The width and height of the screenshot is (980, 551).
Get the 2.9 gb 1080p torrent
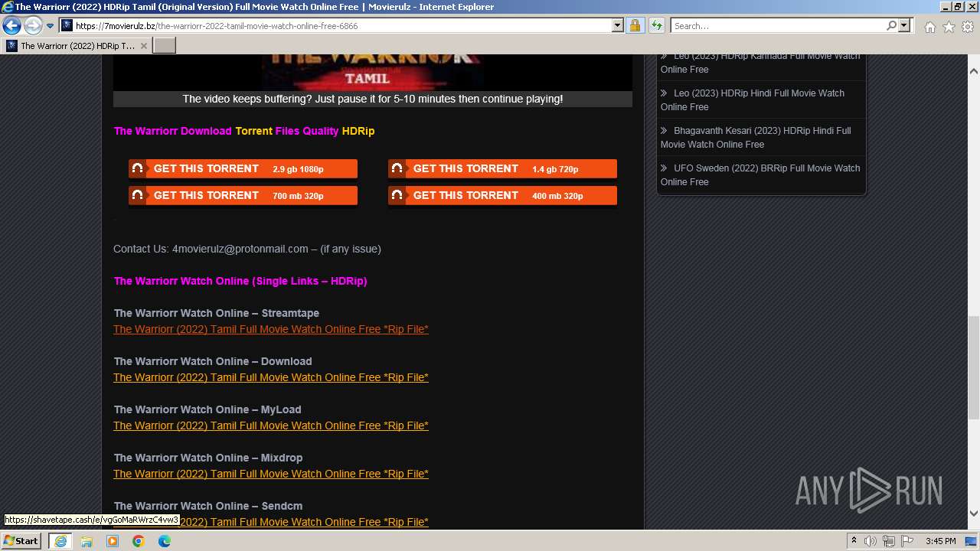[243, 169]
